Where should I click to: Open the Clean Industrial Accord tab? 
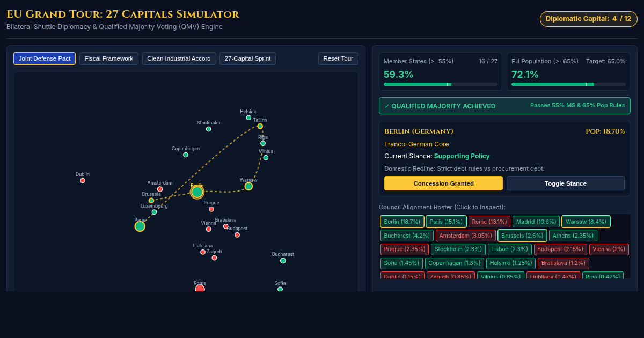(179, 58)
